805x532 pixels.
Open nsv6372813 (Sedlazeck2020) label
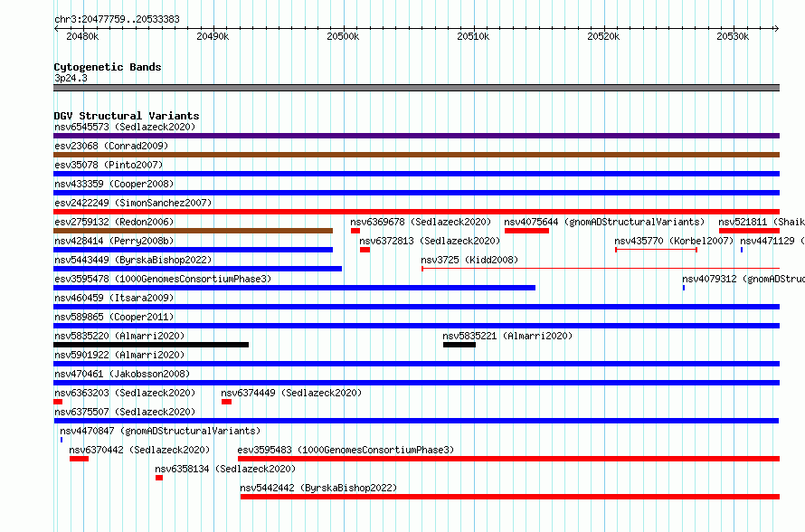click(430, 241)
